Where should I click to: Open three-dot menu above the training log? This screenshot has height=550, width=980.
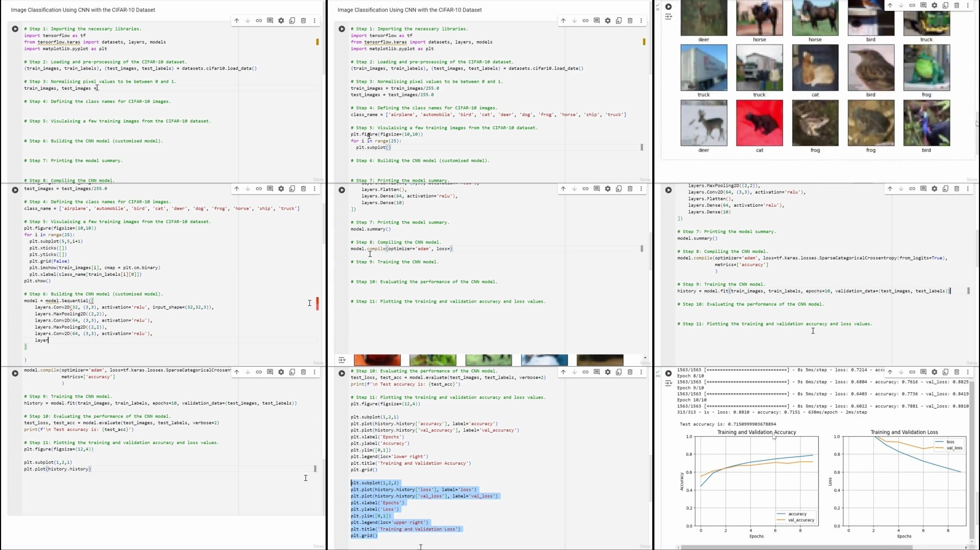967,372
